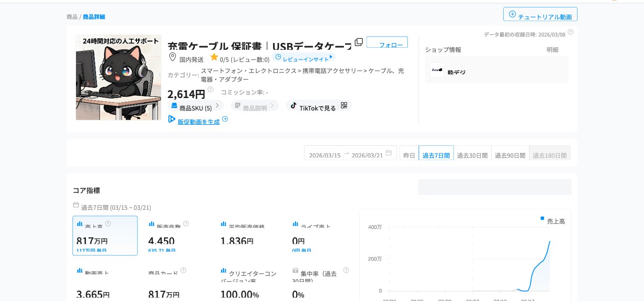This screenshot has width=644, height=301.
Task: Click the 販促動画を生成 play icon
Action: [172, 119]
